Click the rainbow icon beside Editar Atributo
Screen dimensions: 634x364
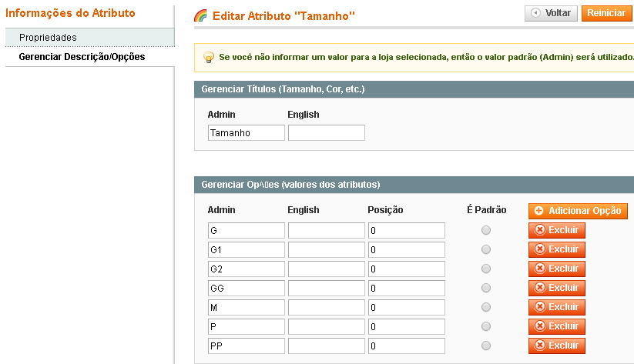click(x=200, y=15)
